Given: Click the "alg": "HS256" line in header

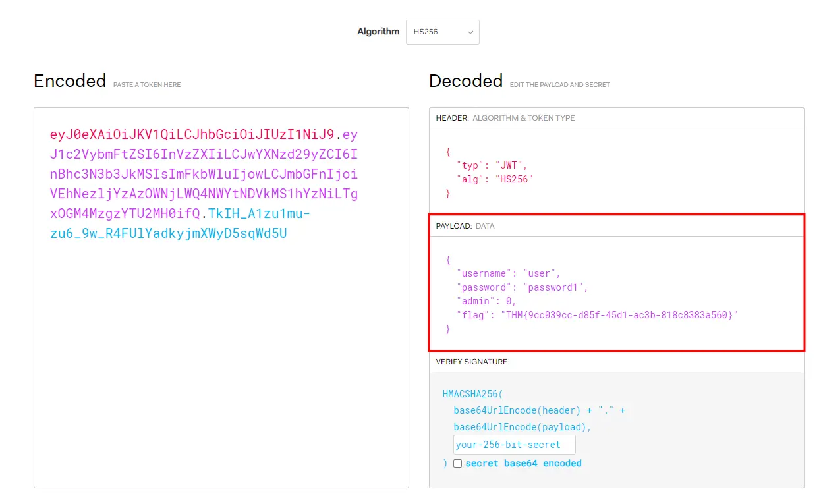Looking at the screenshot, I should [x=495, y=179].
